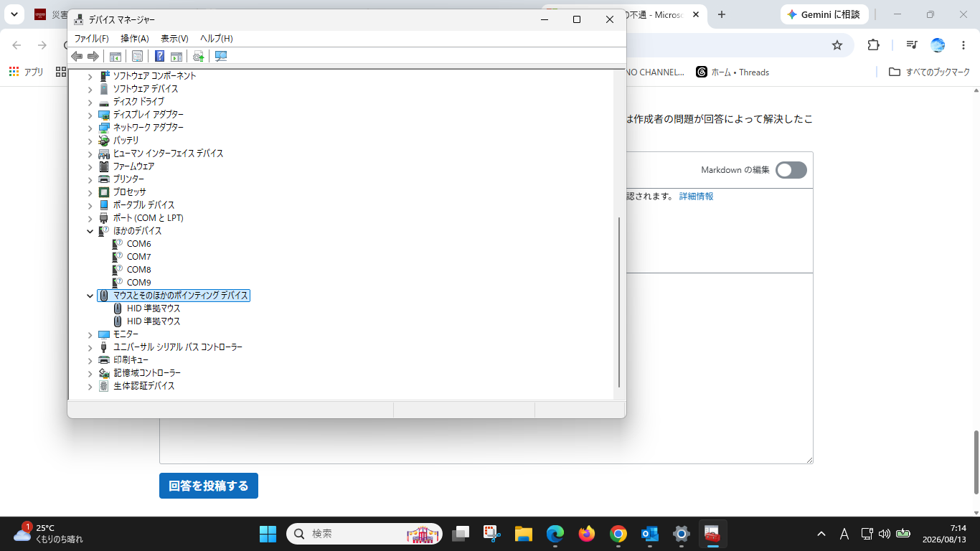Expand the ディスプレイ アダプター node
Image resolution: width=980 pixels, height=551 pixels.
tap(90, 115)
